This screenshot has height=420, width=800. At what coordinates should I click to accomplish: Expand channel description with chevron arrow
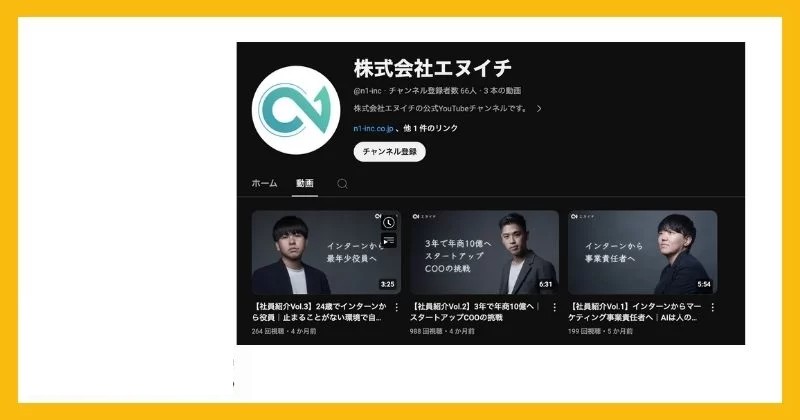(539, 109)
